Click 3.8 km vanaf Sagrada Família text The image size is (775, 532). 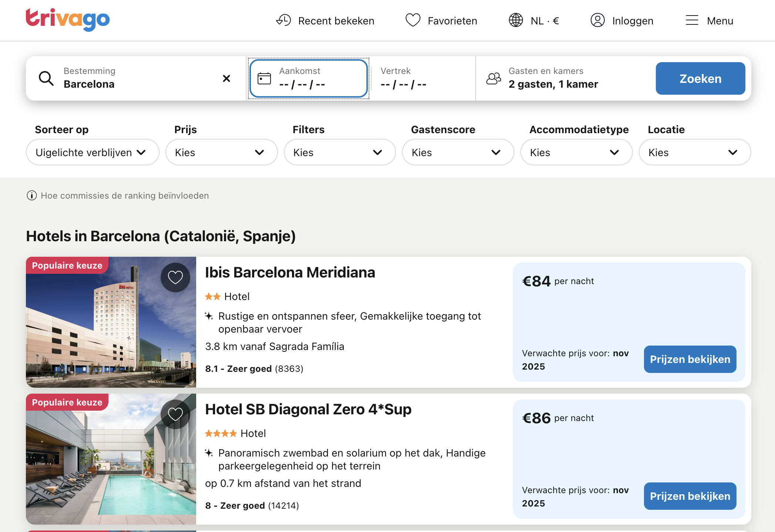(x=275, y=347)
